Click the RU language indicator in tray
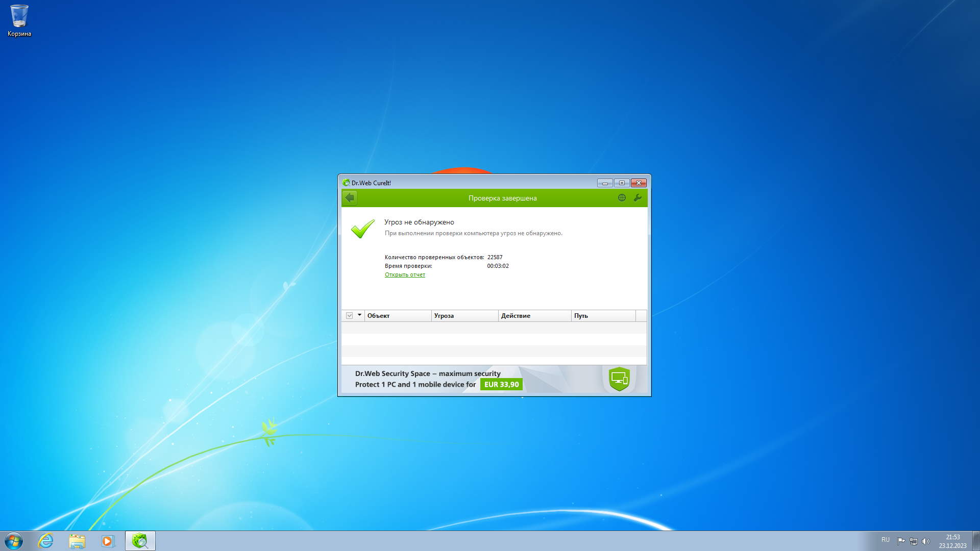Image resolution: width=980 pixels, height=551 pixels. (885, 540)
